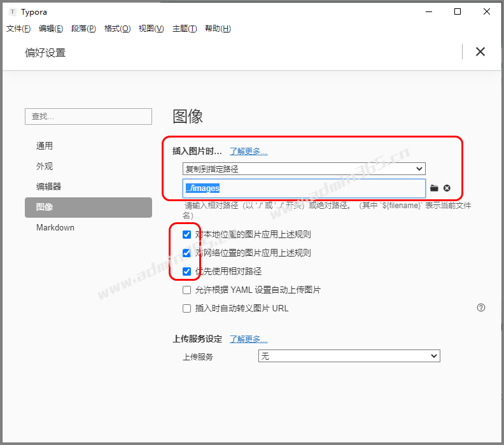This screenshot has height=445, width=504.
Task: Enable 允许根据 YAML 设置自动上传图片
Action: click(186, 290)
